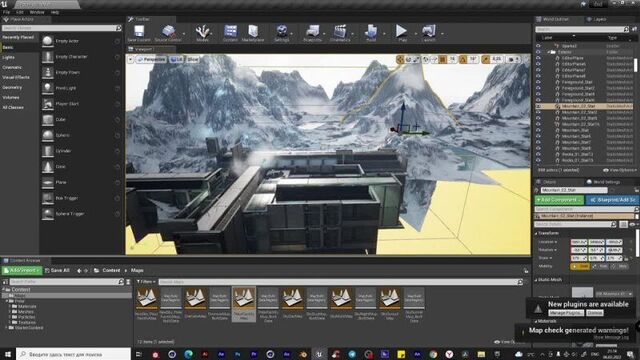Open File Explorer from the taskbar
The height and width of the screenshot is (360, 640).
[x=481, y=354]
